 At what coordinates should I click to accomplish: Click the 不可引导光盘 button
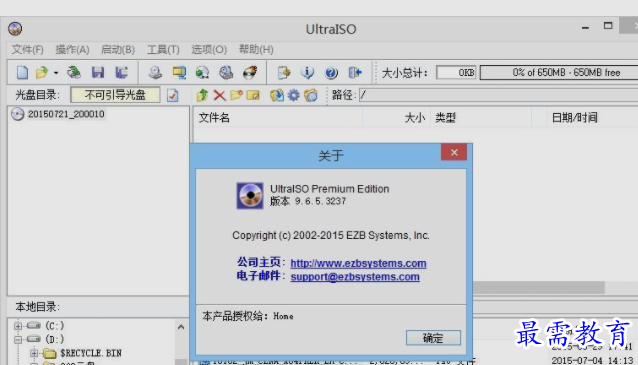(115, 95)
